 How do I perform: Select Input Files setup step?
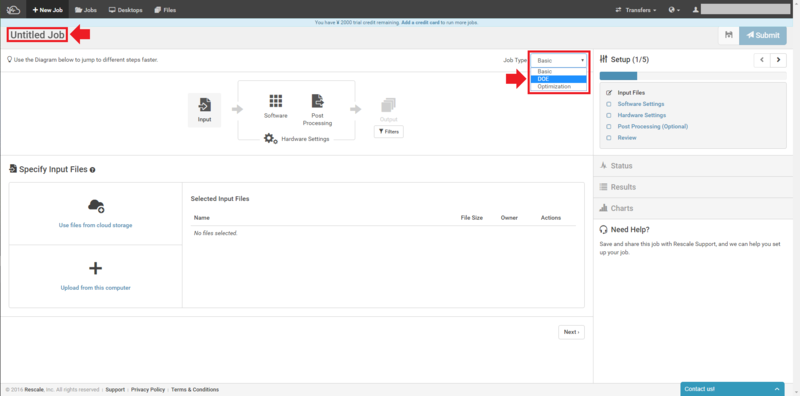[631, 93]
